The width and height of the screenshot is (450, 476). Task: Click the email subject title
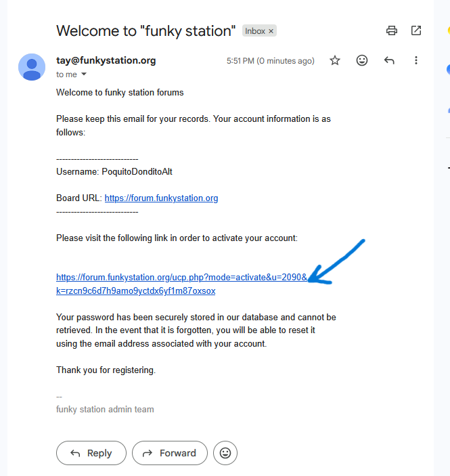146,31
